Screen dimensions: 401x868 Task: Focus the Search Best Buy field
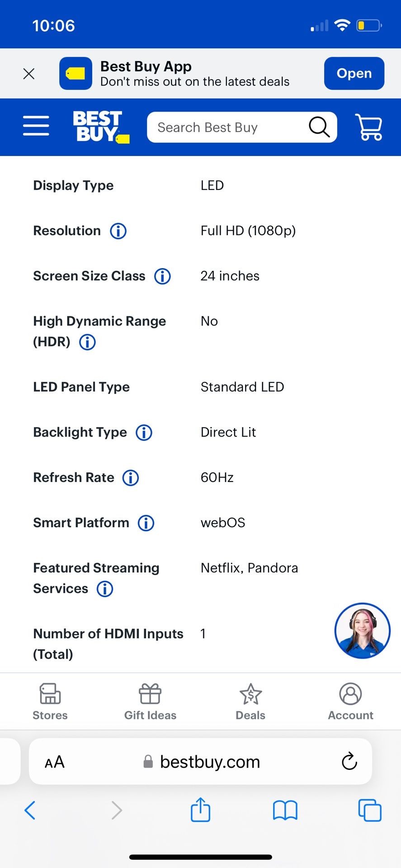tap(226, 127)
